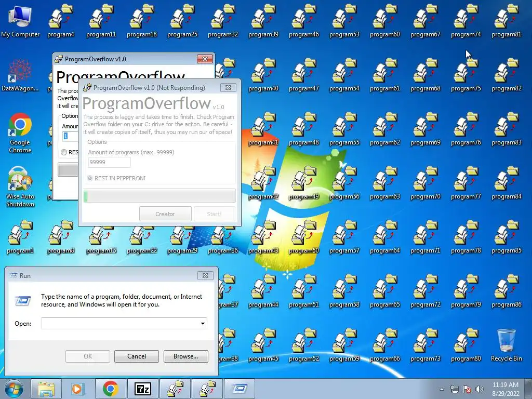Image resolution: width=532 pixels, height=399 pixels.
Task: Close the Not Responding ProgramOverflow window
Action: pyautogui.click(x=229, y=87)
